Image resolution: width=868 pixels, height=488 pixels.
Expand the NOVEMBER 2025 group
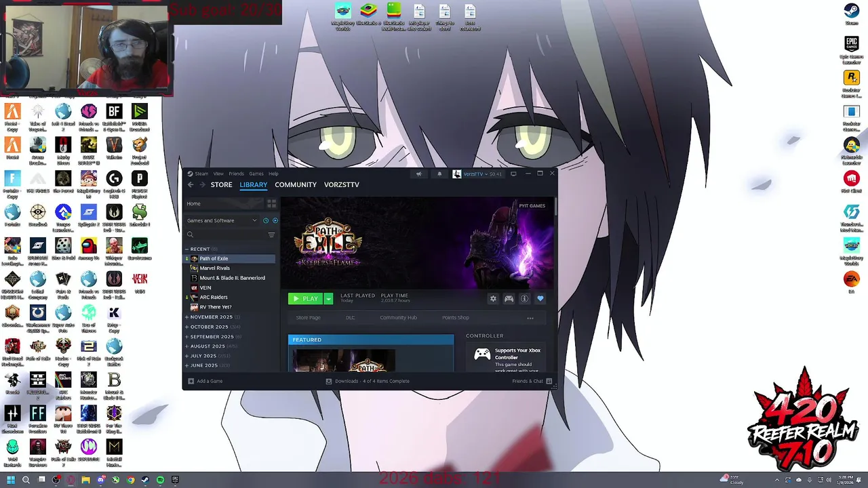[212, 317]
